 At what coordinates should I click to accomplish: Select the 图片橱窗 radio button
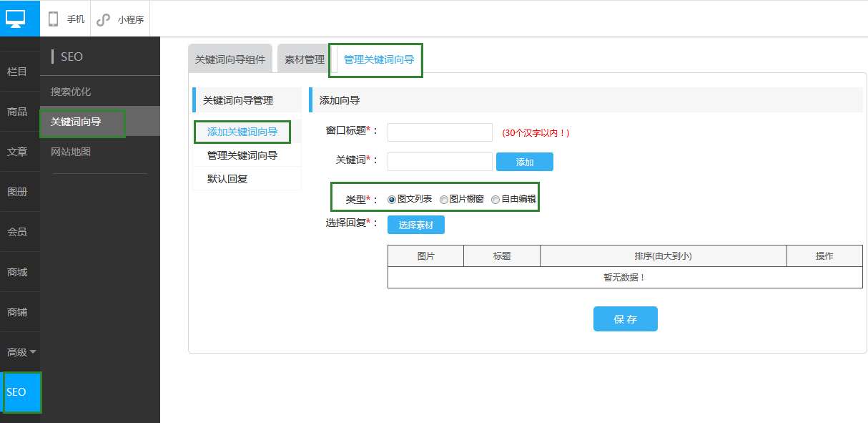pyautogui.click(x=444, y=199)
